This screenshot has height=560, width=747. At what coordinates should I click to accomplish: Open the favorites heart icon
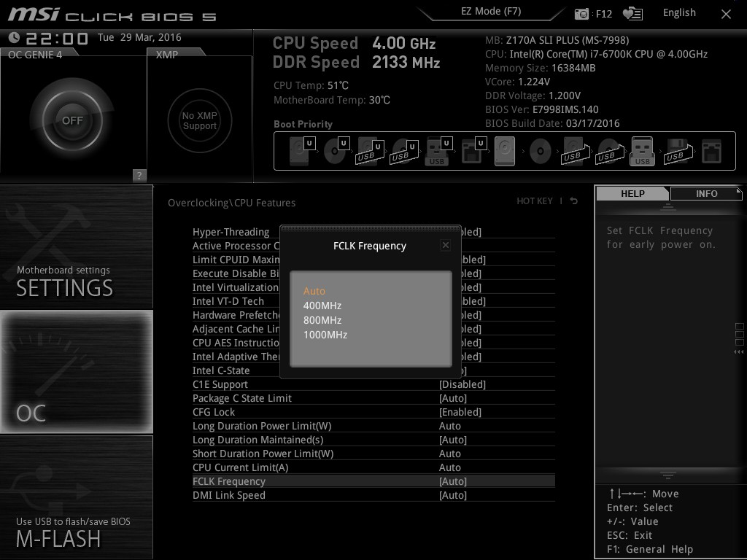click(x=632, y=14)
